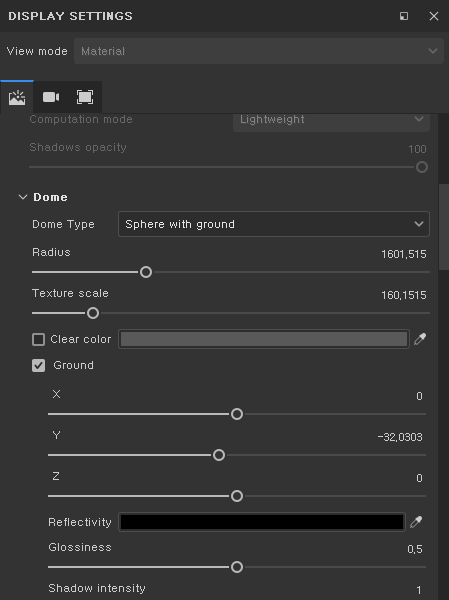
Task: Click the Texture scale value 160,1515
Action: 403,295
